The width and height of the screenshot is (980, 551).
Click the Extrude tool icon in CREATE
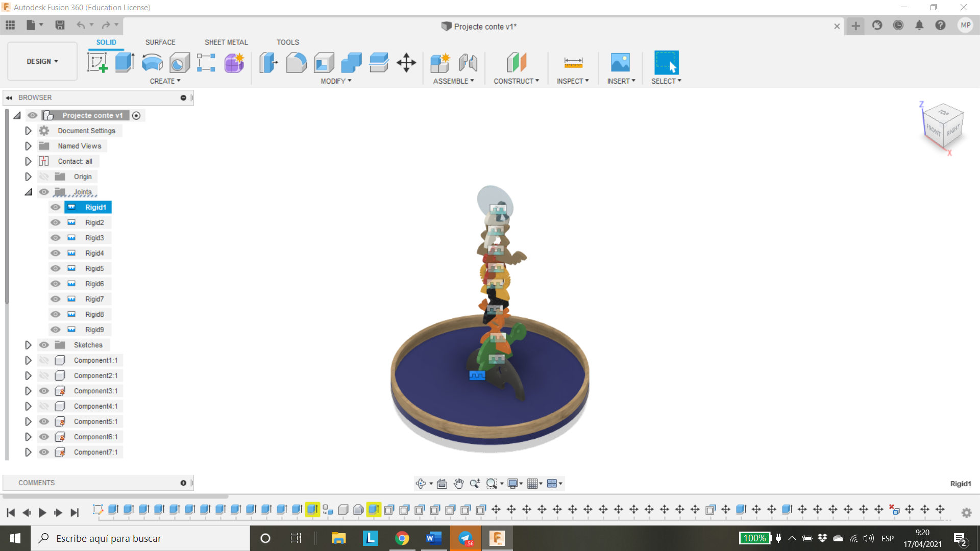tap(125, 62)
